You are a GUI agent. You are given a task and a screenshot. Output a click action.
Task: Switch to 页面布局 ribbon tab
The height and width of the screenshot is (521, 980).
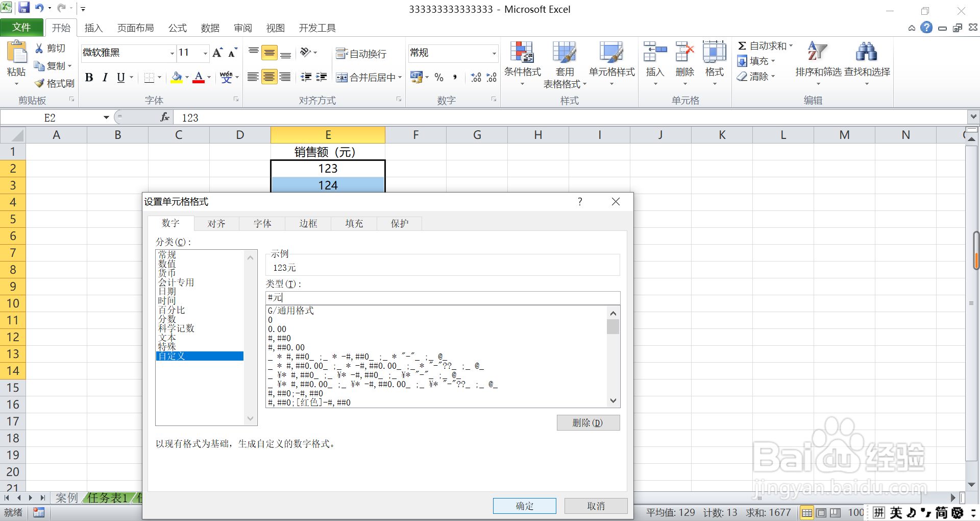(x=135, y=28)
